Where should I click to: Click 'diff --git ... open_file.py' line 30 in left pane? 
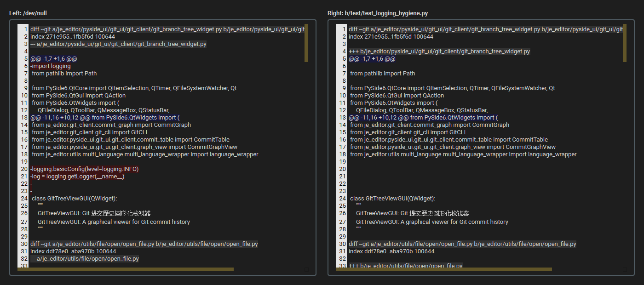[144, 244]
